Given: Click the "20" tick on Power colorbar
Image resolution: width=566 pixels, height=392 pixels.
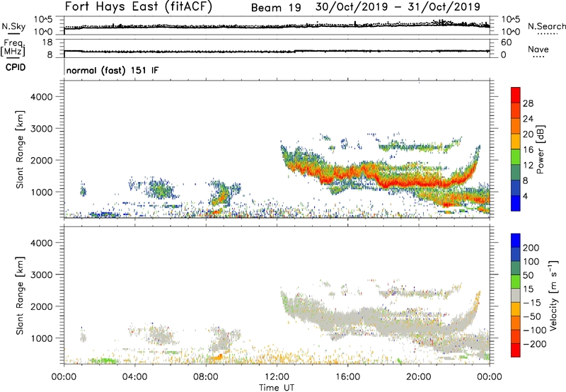Looking at the screenshot, I should 528,134.
